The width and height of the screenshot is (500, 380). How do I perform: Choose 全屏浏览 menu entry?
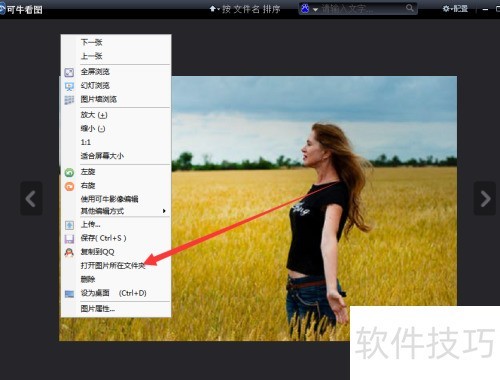tap(116, 72)
